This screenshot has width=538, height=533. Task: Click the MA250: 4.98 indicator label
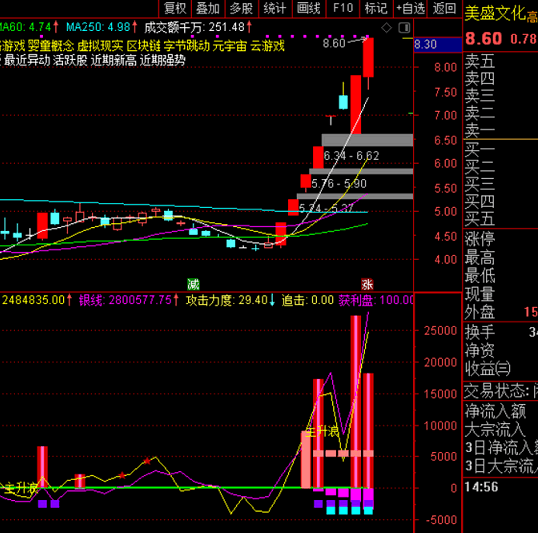(x=102, y=27)
